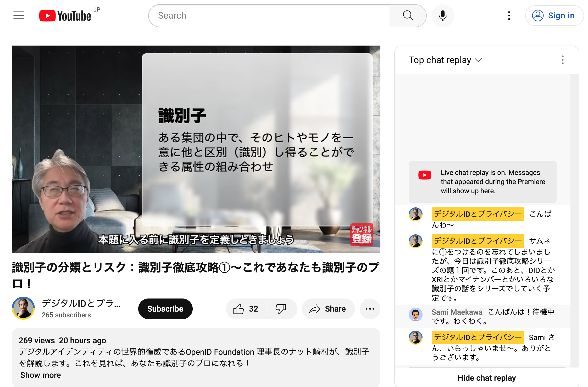Click the Search input field
This screenshot has height=387, width=588.
pos(269,16)
